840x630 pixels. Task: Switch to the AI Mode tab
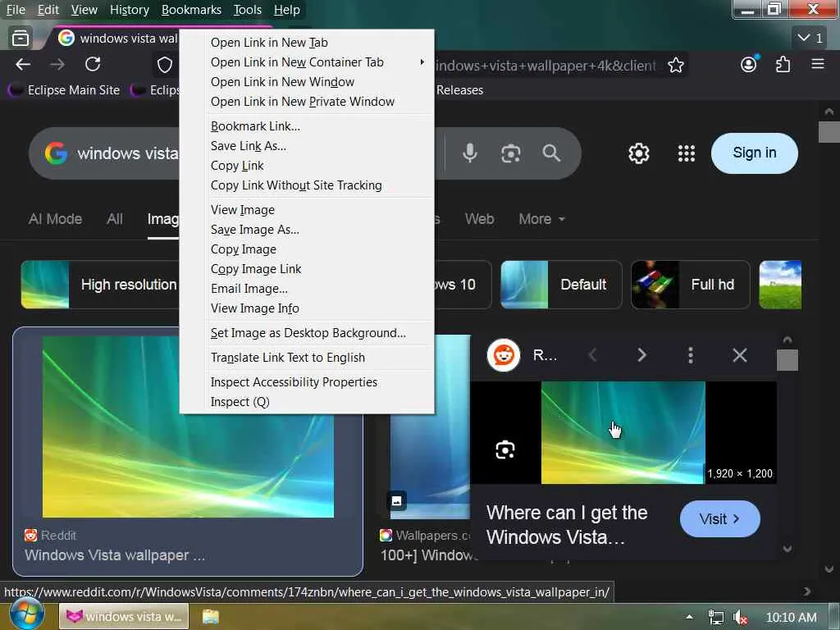[x=55, y=219]
